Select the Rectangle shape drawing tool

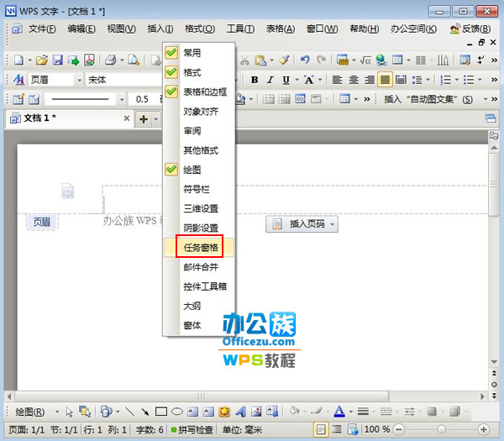click(x=160, y=412)
